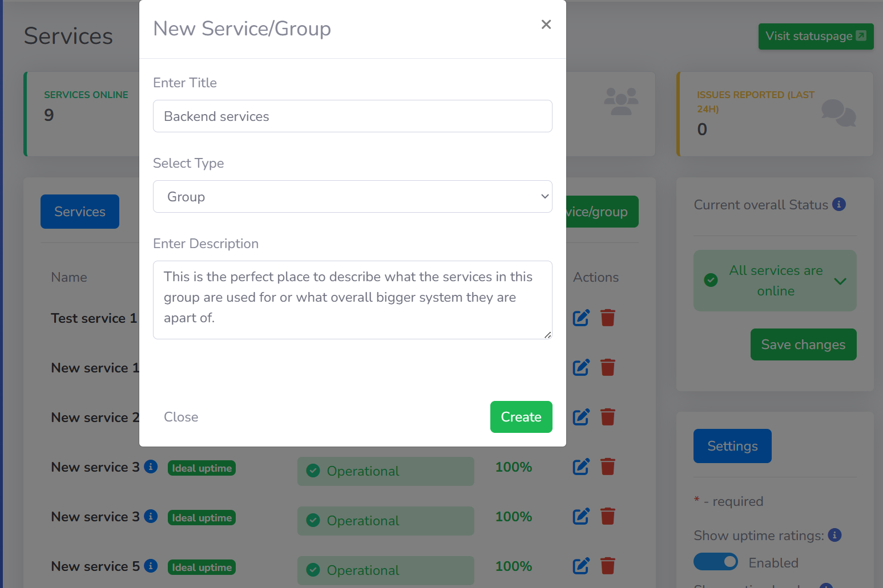
Task: Change Group option in the type selector
Action: pyautogui.click(x=352, y=196)
